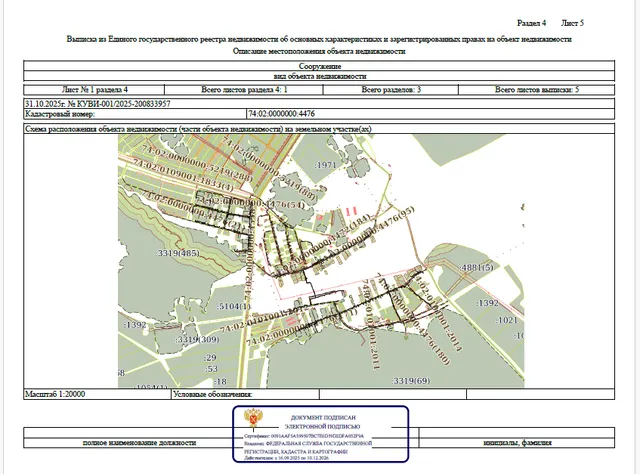The height and width of the screenshot is (474, 640).
Task: Click map label ':29' parcel
Action: (x=210, y=358)
